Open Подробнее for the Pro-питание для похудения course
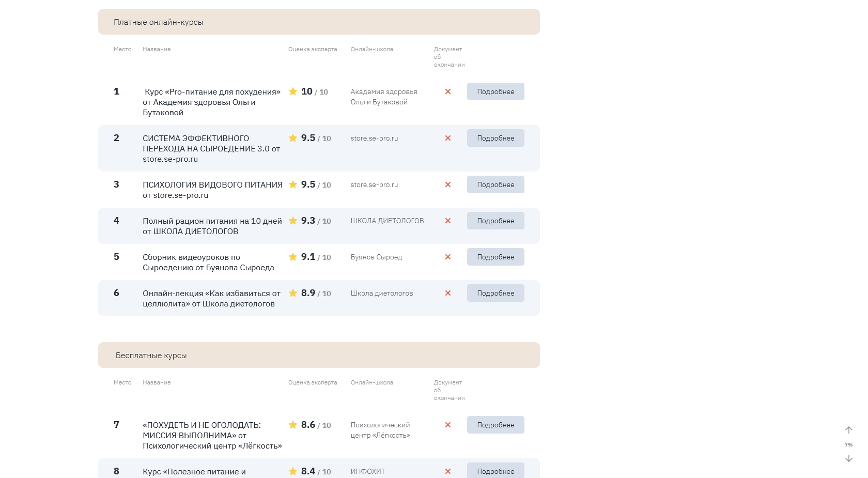Image resolution: width=868 pixels, height=478 pixels. click(x=495, y=91)
